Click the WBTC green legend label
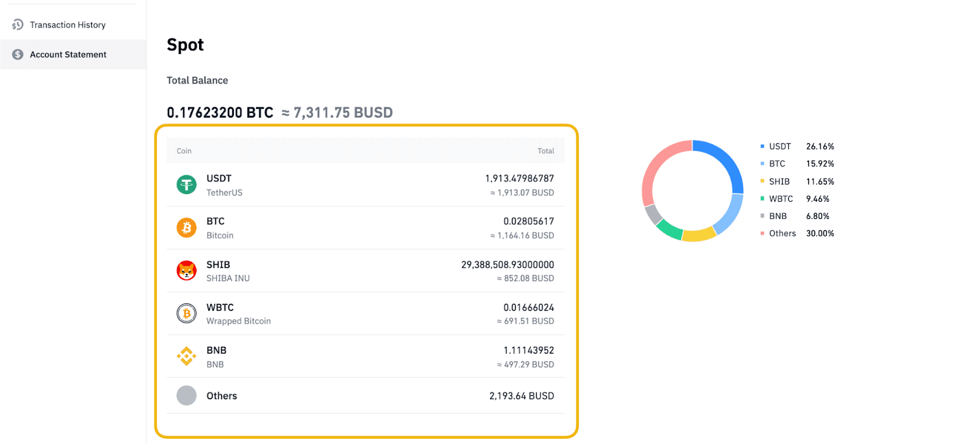The height and width of the screenshot is (443, 980). click(x=781, y=199)
